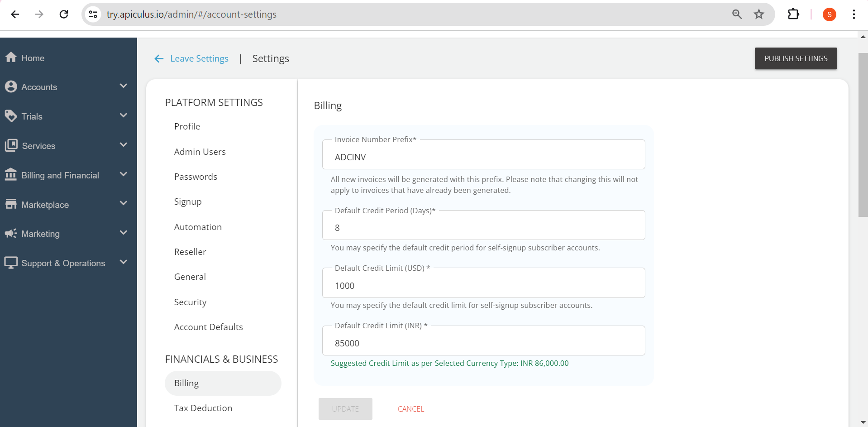Open Billing and Financial via the bank icon
The image size is (868, 427).
click(x=12, y=175)
